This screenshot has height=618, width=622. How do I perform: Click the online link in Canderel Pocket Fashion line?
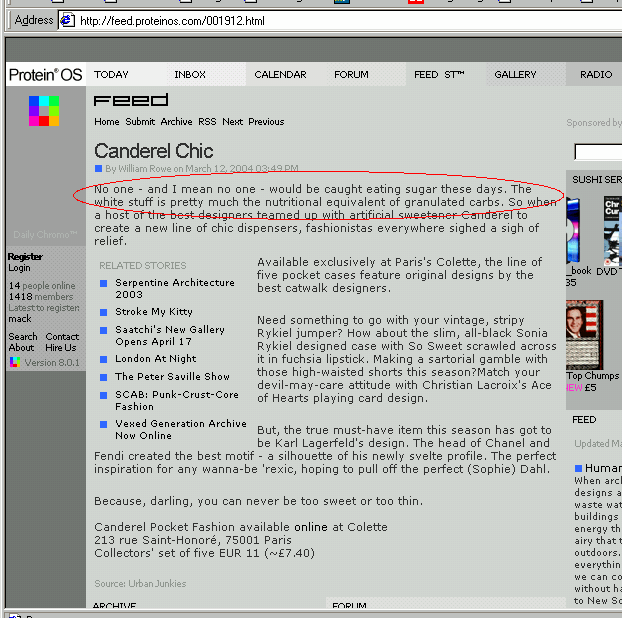(x=311, y=527)
